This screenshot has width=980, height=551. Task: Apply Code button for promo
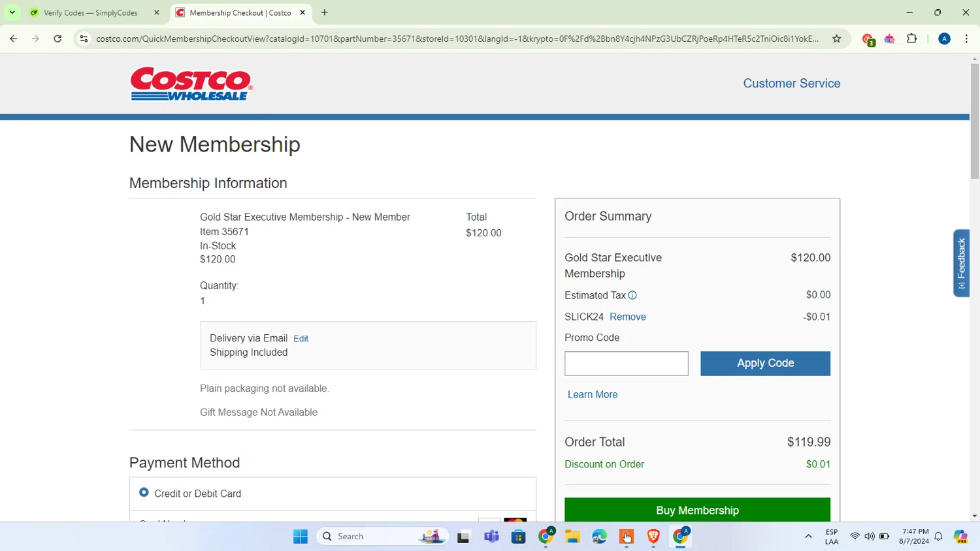point(765,364)
